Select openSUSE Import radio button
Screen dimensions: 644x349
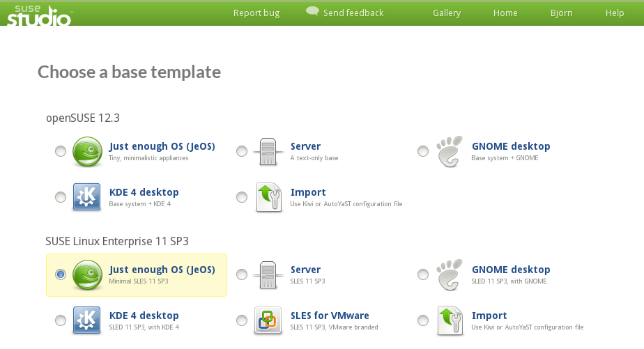click(241, 197)
